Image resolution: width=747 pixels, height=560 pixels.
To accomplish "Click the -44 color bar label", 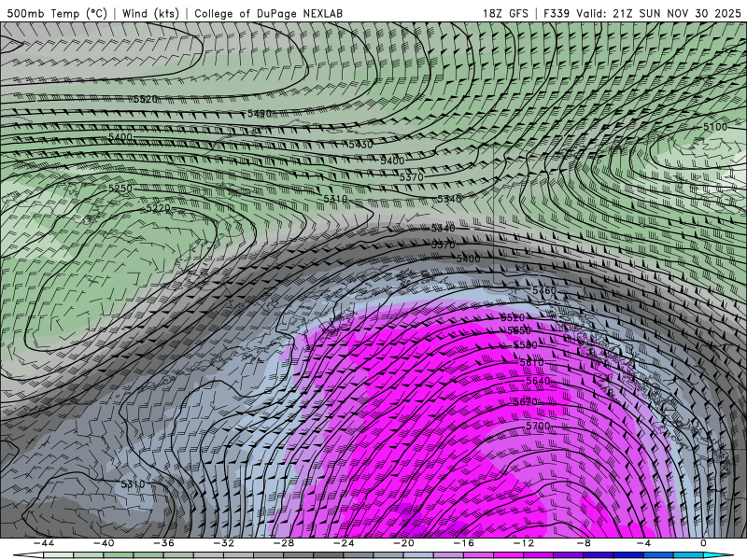I will (x=43, y=543).
